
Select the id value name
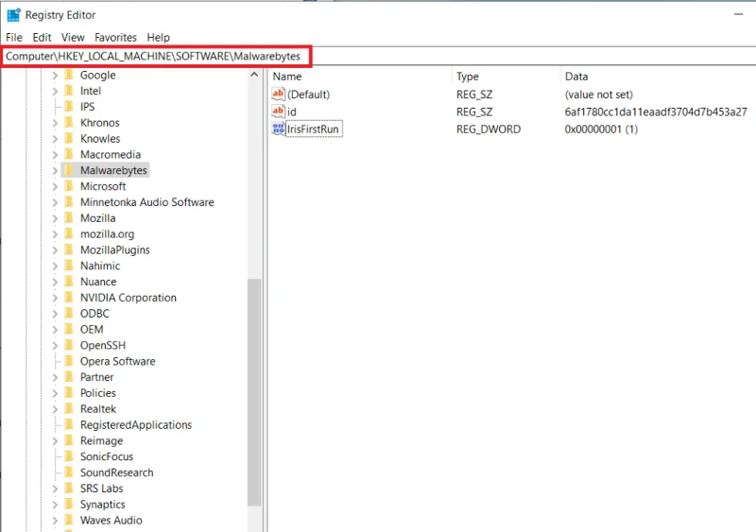coord(292,112)
